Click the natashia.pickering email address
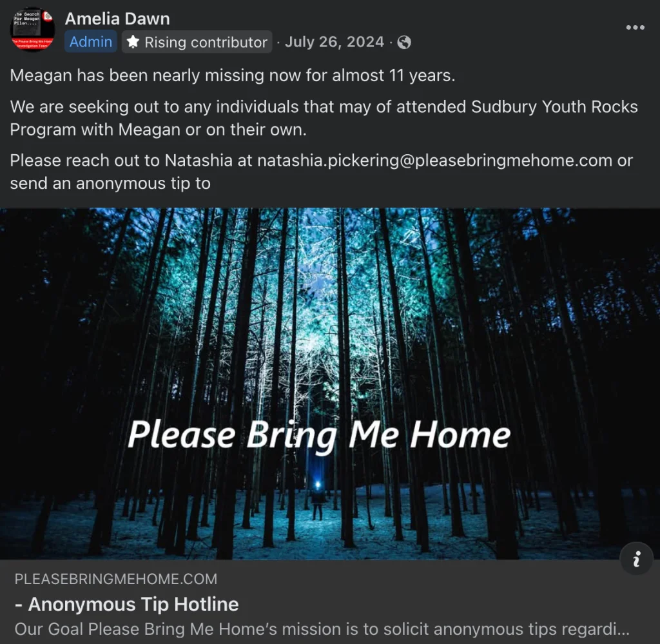The height and width of the screenshot is (644, 660). [434, 161]
